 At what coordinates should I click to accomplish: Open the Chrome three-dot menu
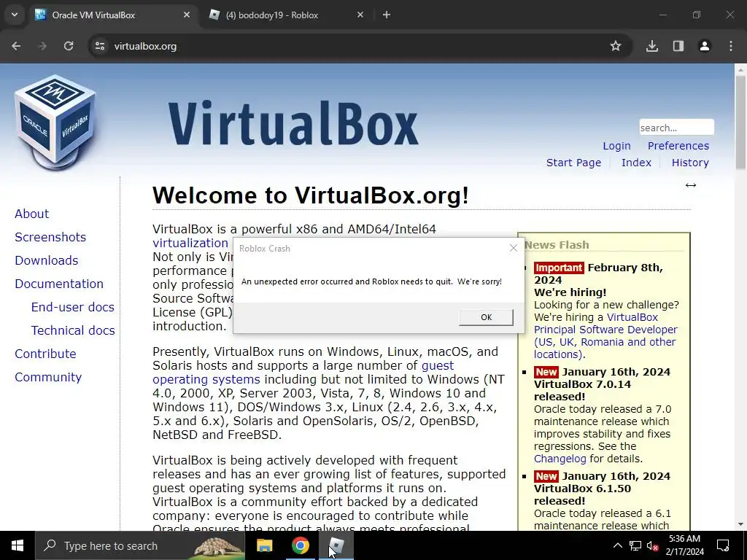731,46
